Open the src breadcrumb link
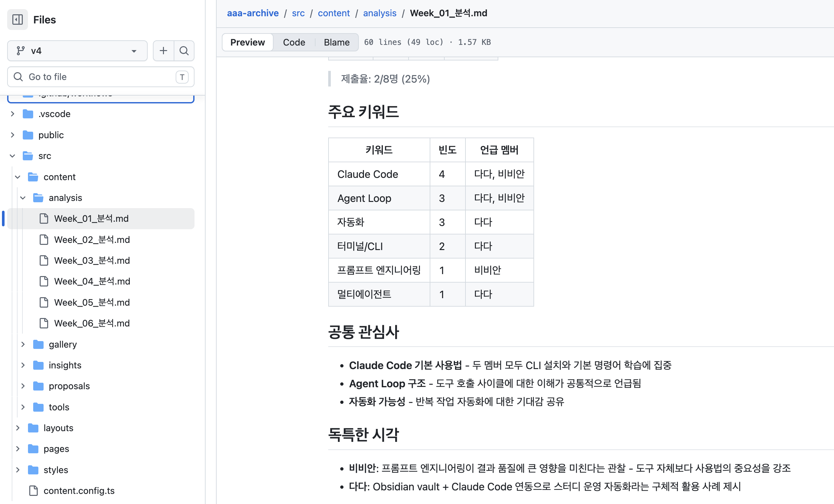 tap(298, 13)
